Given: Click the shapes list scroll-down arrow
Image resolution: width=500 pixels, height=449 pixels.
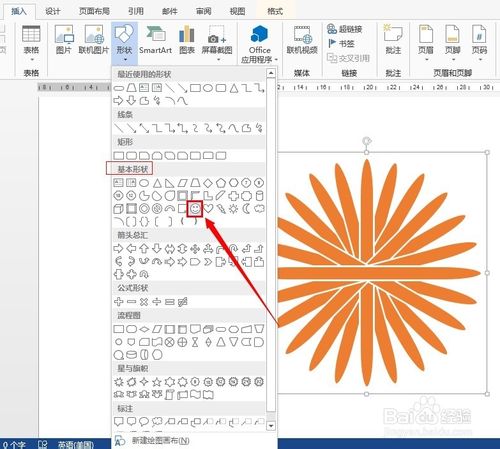Looking at the screenshot, I should (x=271, y=426).
